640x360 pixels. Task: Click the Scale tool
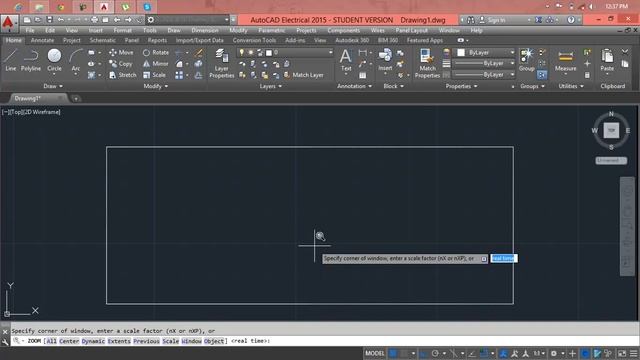154,75
